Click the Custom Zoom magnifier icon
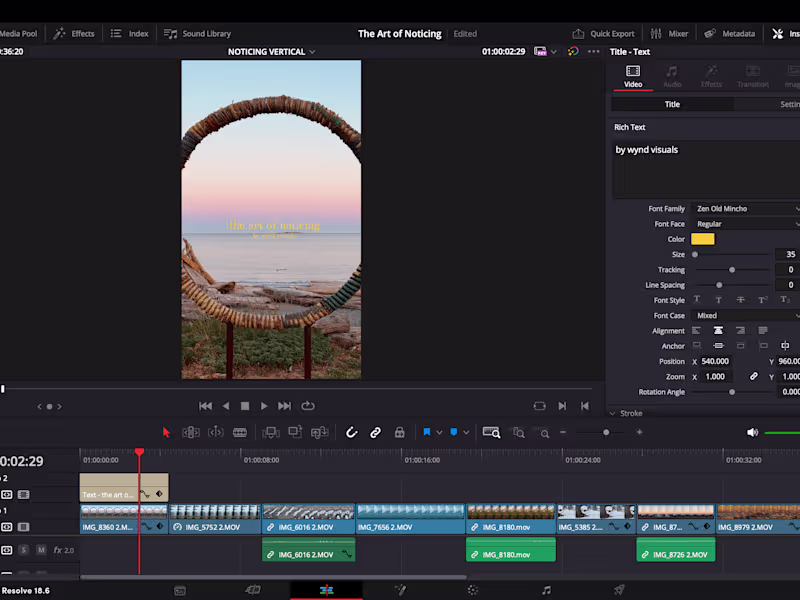This screenshot has height=600, width=800. [x=544, y=433]
